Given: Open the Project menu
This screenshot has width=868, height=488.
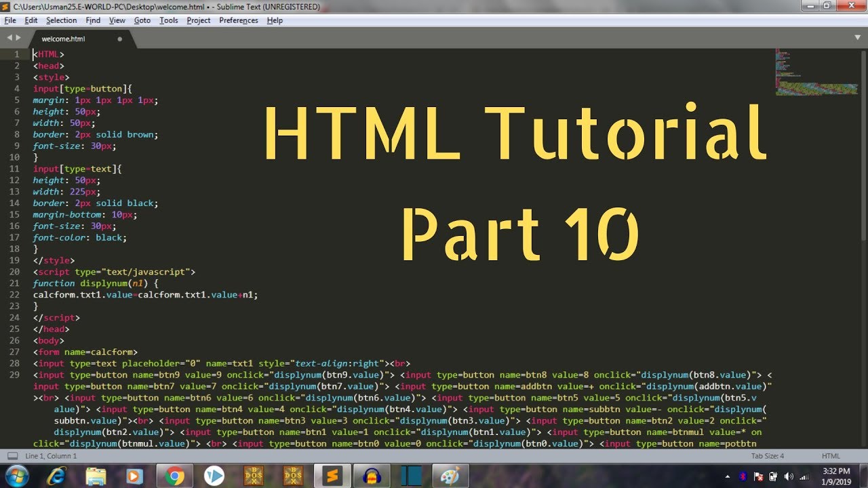Looking at the screenshot, I should pos(199,20).
